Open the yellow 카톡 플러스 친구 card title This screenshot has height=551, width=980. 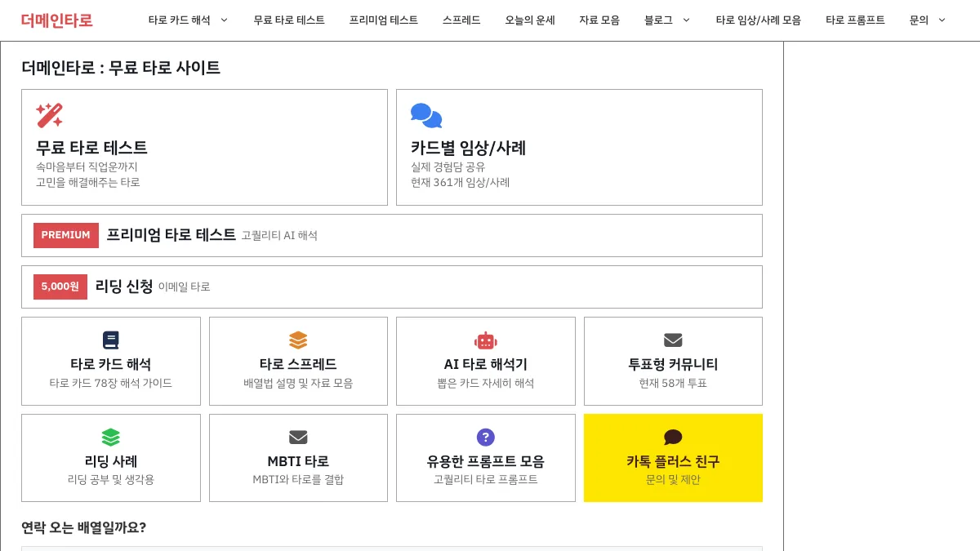pos(673,461)
